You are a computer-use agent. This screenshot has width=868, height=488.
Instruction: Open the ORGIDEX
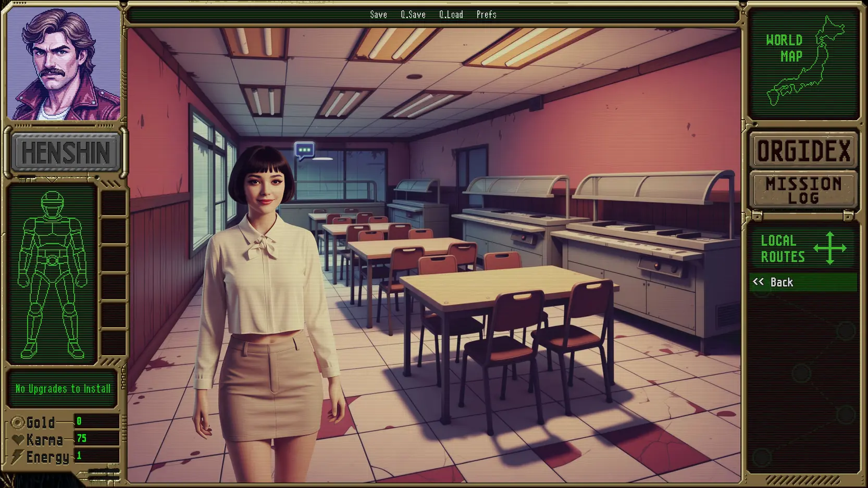click(803, 152)
